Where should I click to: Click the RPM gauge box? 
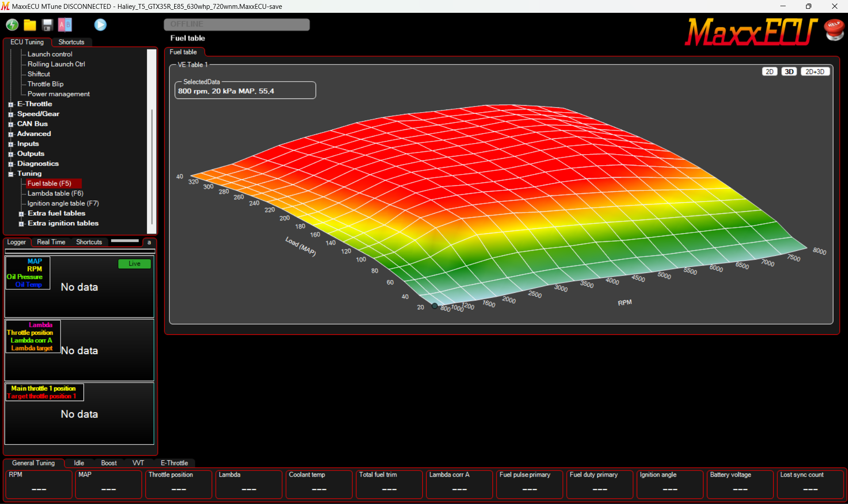click(x=39, y=484)
